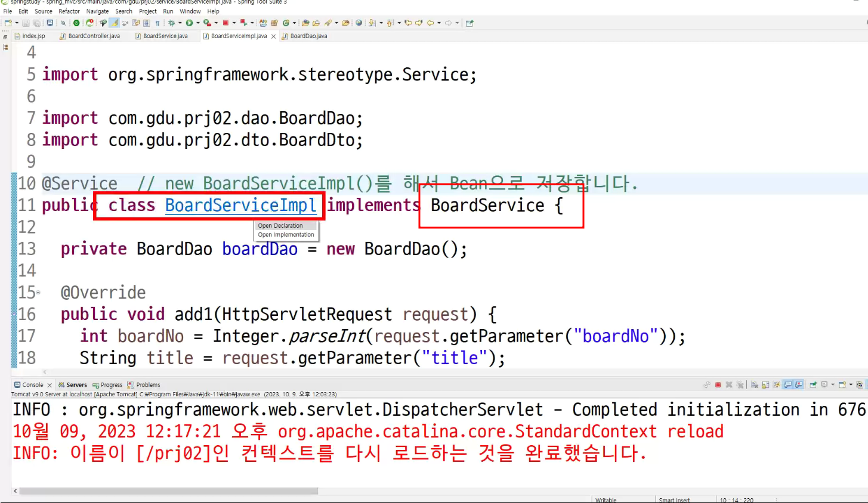Click the Previous Annotation arrow icon
This screenshot has width=868, height=503.
tap(390, 23)
